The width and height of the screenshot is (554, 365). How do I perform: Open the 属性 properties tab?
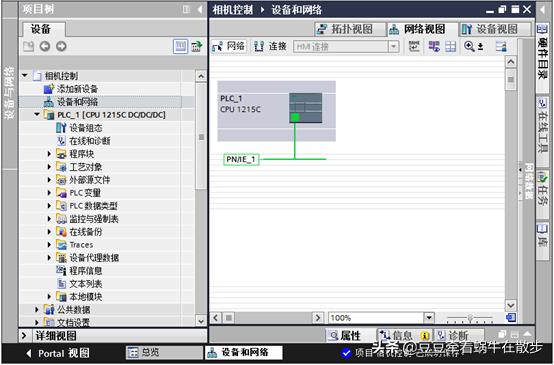[344, 335]
